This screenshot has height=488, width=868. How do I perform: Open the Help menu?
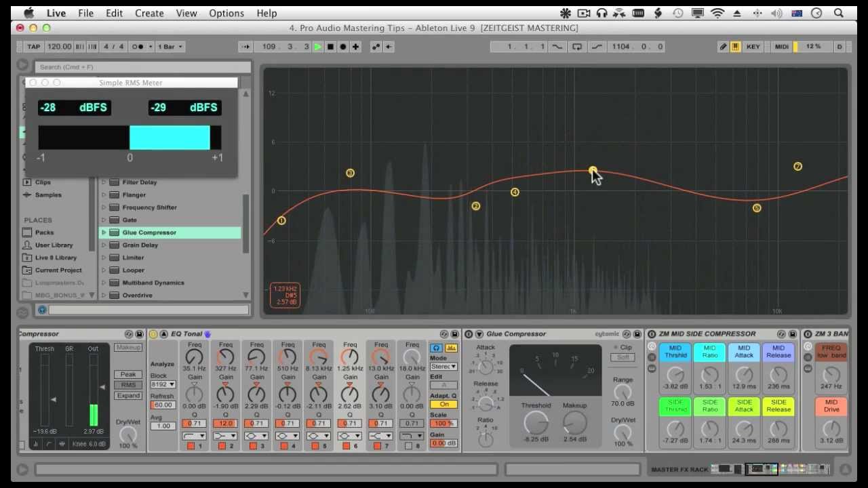[267, 13]
